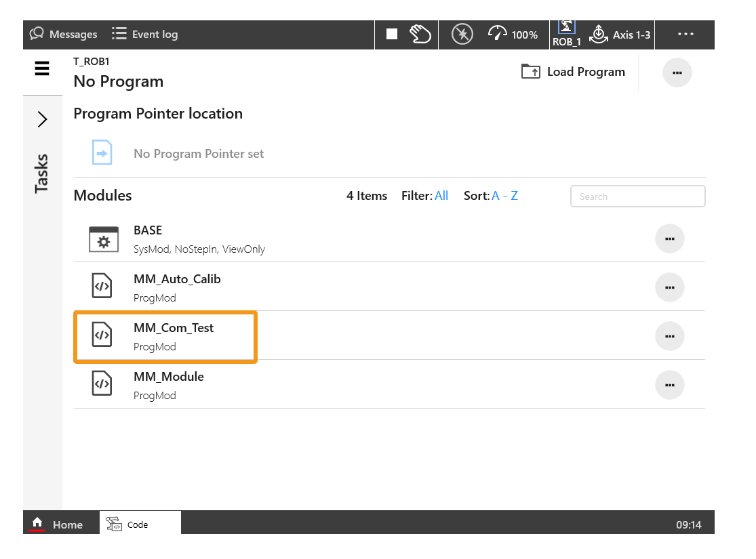756x559 pixels.
Task: Change the Sort A - Z order
Action: click(504, 196)
